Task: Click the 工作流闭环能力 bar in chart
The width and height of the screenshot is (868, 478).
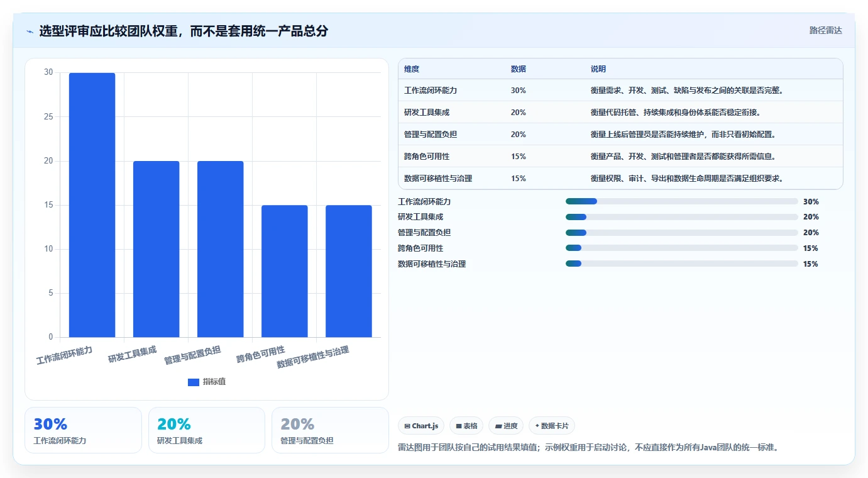Action: (92, 205)
